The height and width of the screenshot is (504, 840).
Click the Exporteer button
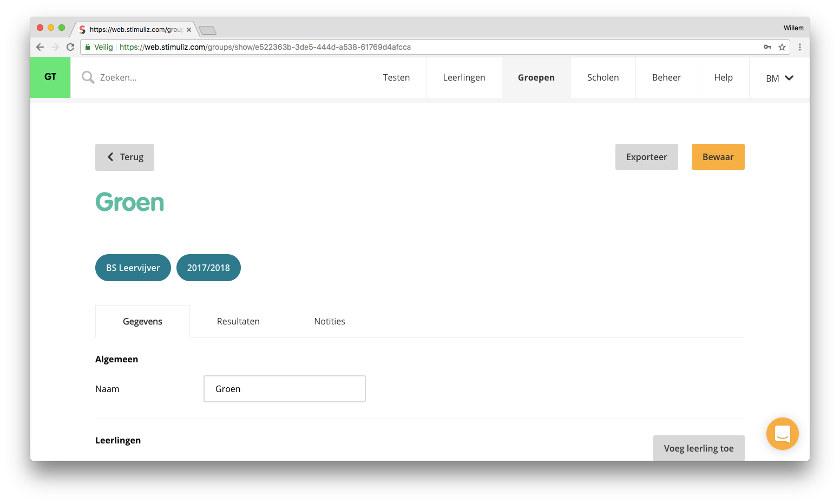(646, 157)
